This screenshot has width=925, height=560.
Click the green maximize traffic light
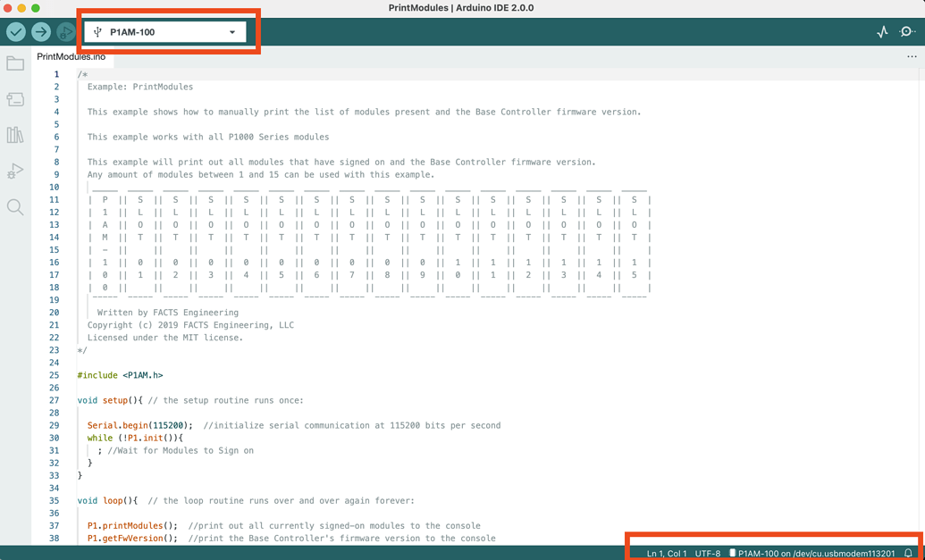tap(35, 8)
